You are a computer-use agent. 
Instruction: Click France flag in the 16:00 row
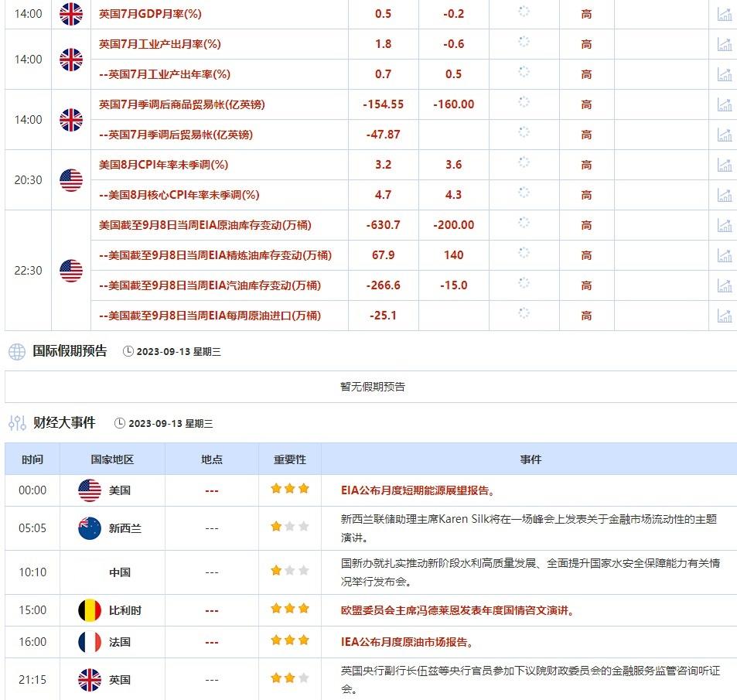(x=88, y=642)
